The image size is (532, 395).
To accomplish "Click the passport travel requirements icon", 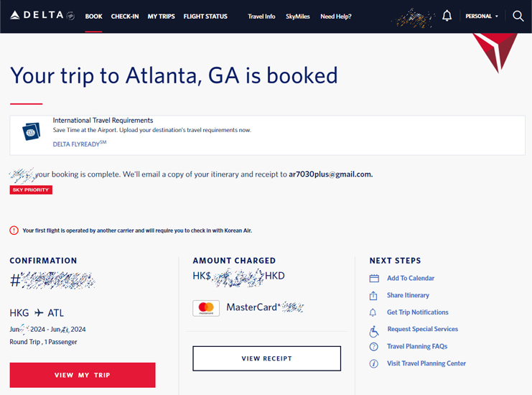I will point(31,131).
